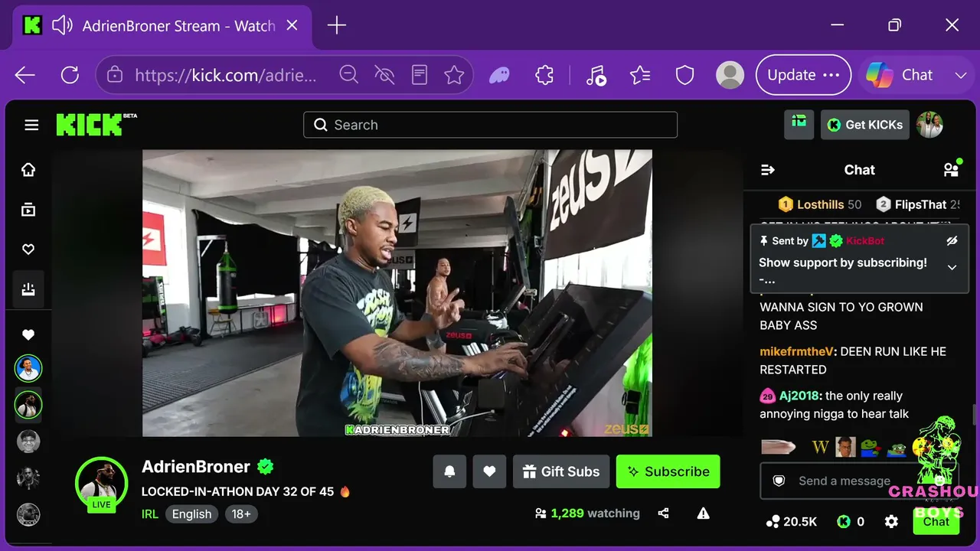Open the browser Update menu button
The width and height of the screenshot is (980, 551).
(803, 75)
